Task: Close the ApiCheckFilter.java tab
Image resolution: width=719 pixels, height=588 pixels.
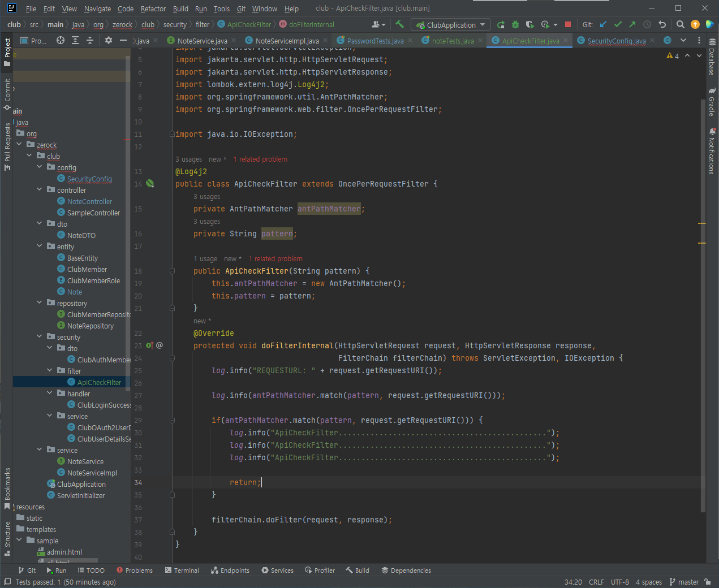Action: pyautogui.click(x=565, y=40)
